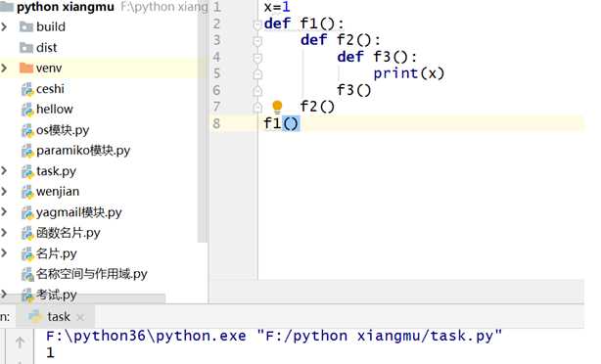Viewport: 601px width, 364px height.
Task: Close the task run tab
Action: click(x=80, y=317)
